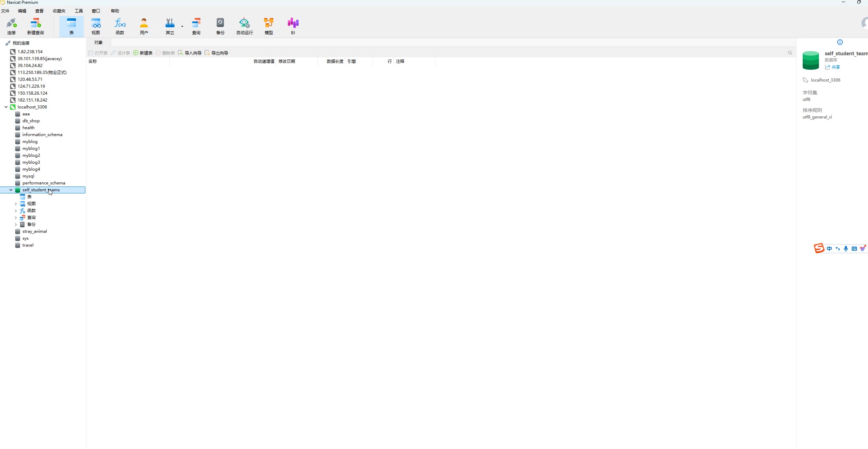Open the Model toolbar icon
The image size is (868, 449).
click(x=268, y=26)
